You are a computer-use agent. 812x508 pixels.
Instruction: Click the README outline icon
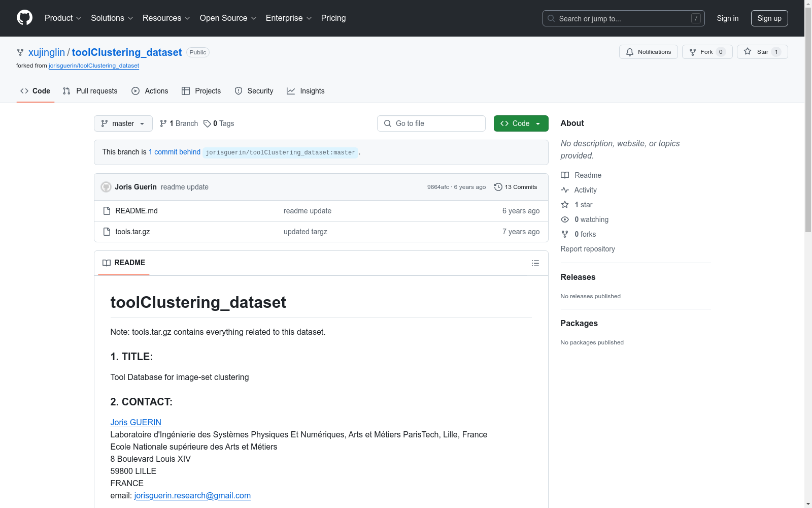(x=535, y=263)
